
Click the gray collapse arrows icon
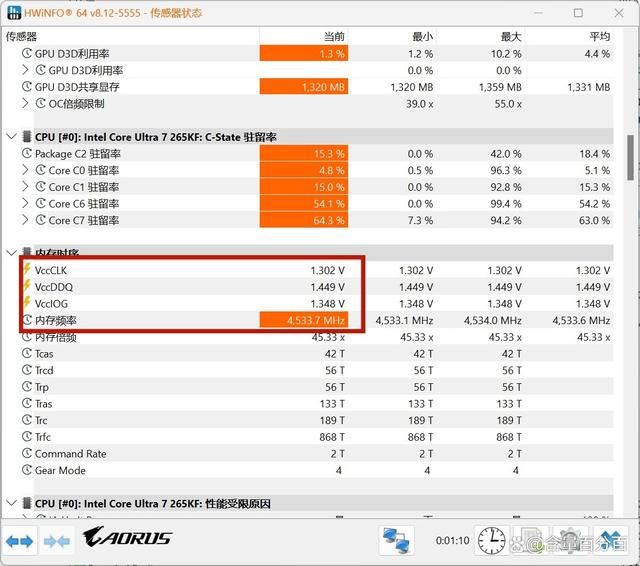tap(57, 541)
